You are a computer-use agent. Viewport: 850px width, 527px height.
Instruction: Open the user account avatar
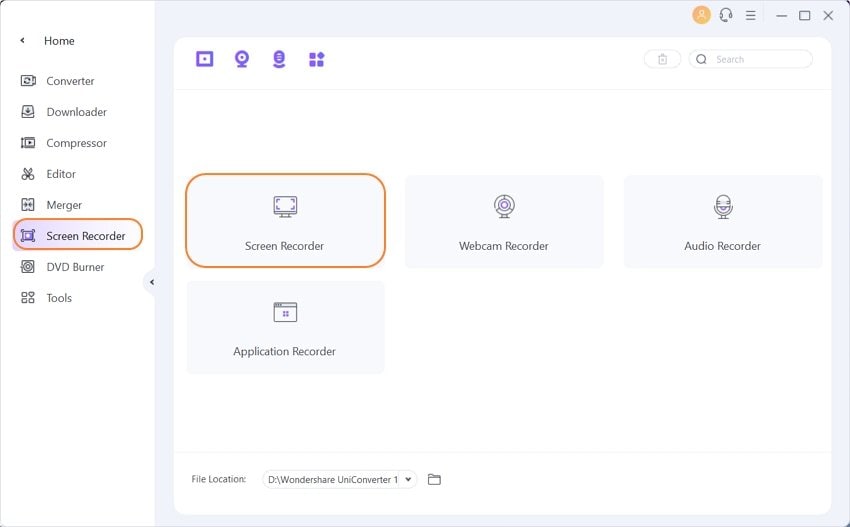[701, 15]
